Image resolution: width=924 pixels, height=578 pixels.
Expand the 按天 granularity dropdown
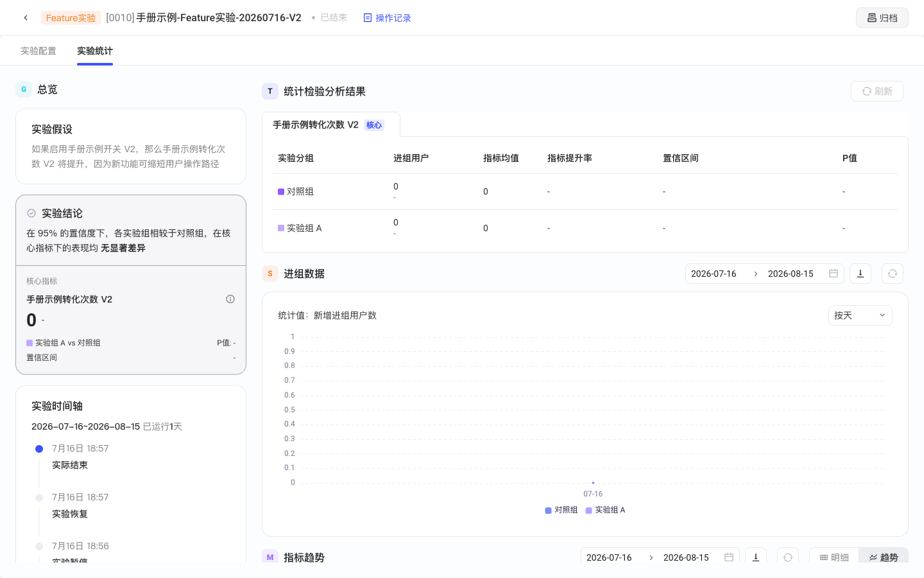click(x=860, y=315)
